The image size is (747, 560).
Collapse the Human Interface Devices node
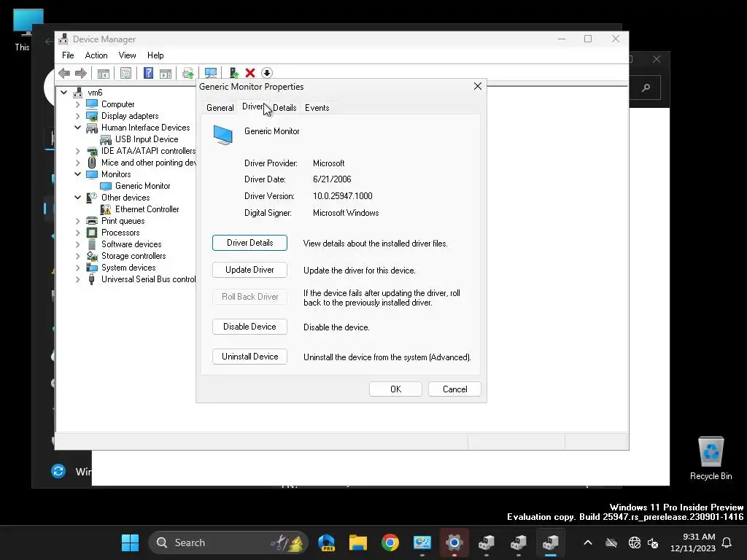point(77,128)
